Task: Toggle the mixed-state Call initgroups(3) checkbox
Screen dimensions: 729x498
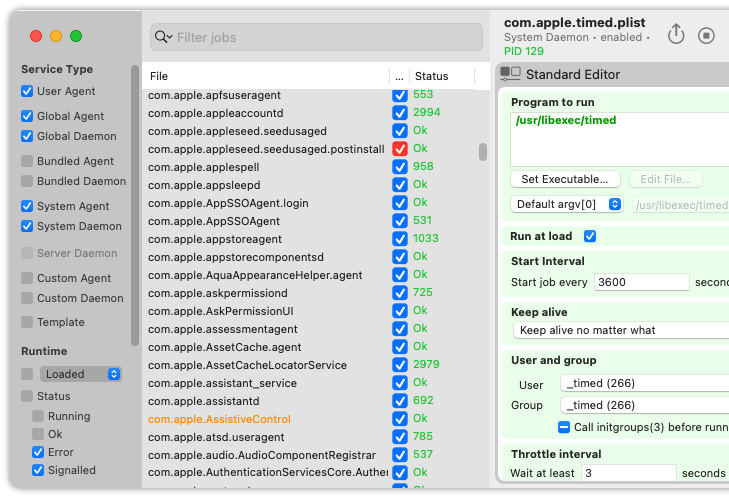Action: 563,427
